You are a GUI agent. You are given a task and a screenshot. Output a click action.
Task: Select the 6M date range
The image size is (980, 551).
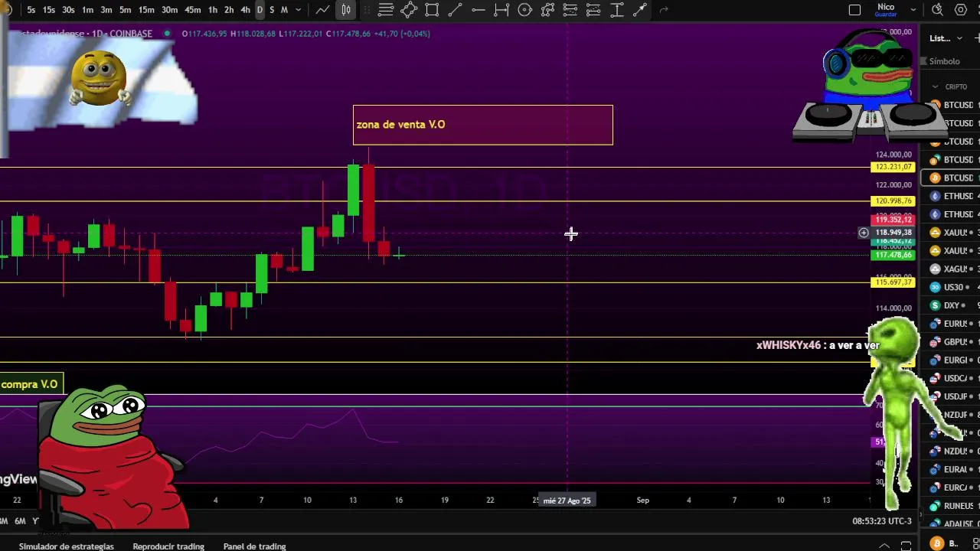(x=20, y=521)
